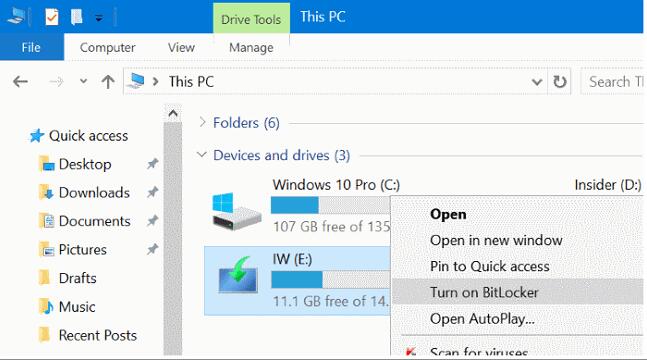Click the IW (E:) usage bar
Viewport: 647px width, 360px height.
[x=331, y=280]
